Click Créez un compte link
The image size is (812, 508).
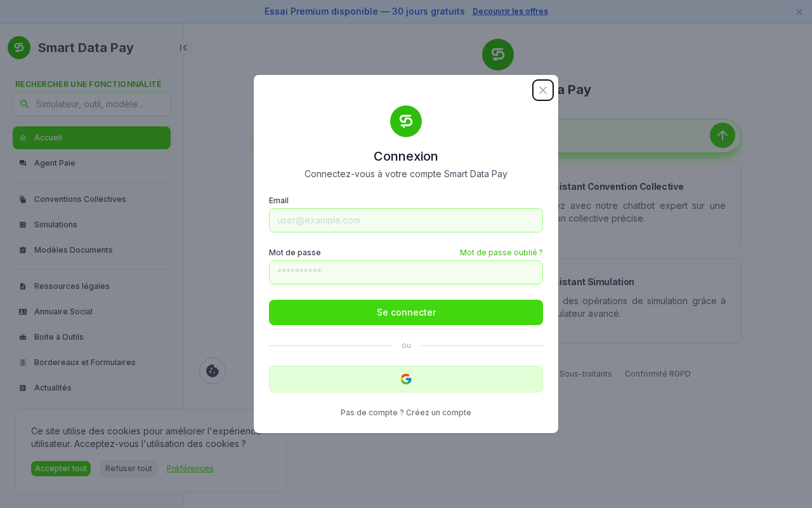438,413
